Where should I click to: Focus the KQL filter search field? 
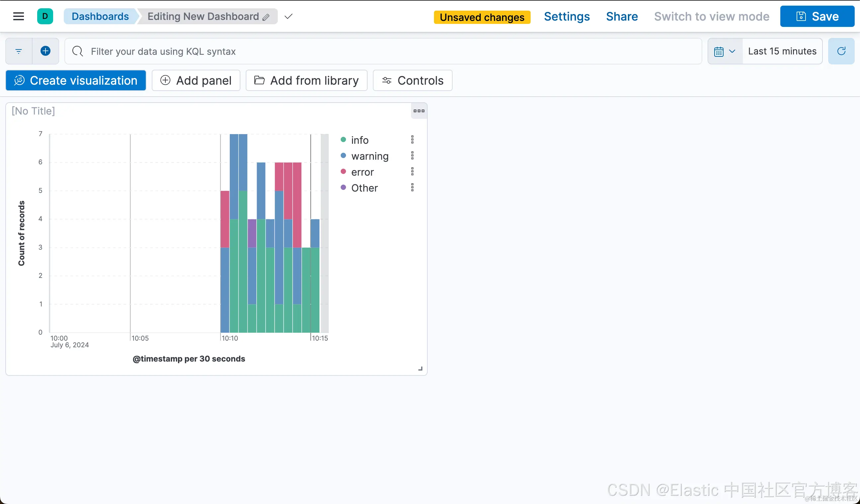pos(382,51)
